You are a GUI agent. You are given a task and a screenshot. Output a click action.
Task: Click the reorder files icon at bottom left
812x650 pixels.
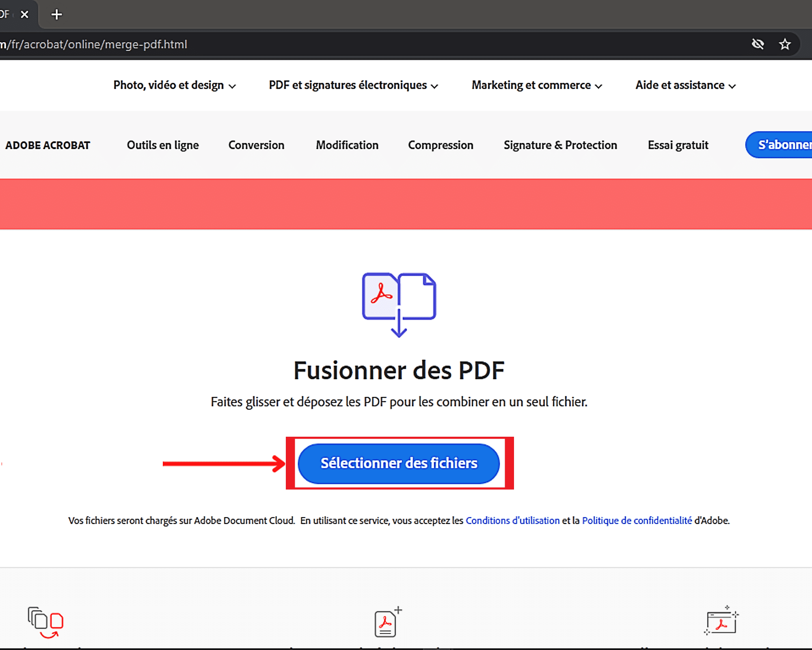click(45, 623)
